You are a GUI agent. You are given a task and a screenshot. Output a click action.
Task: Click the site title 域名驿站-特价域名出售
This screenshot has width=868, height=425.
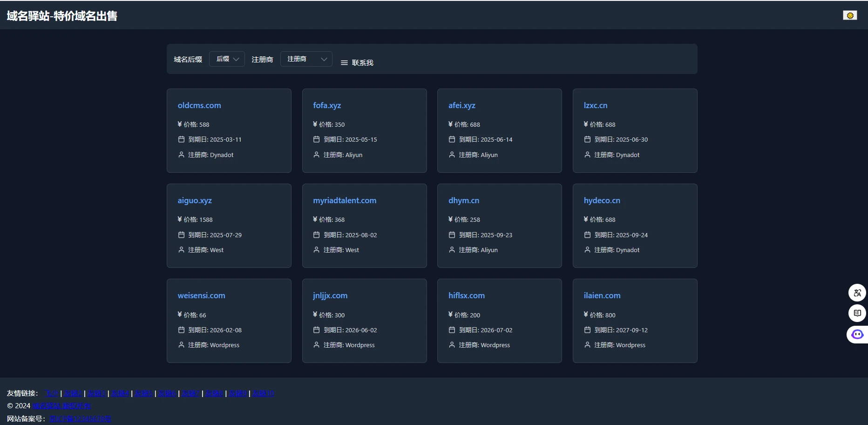62,16
